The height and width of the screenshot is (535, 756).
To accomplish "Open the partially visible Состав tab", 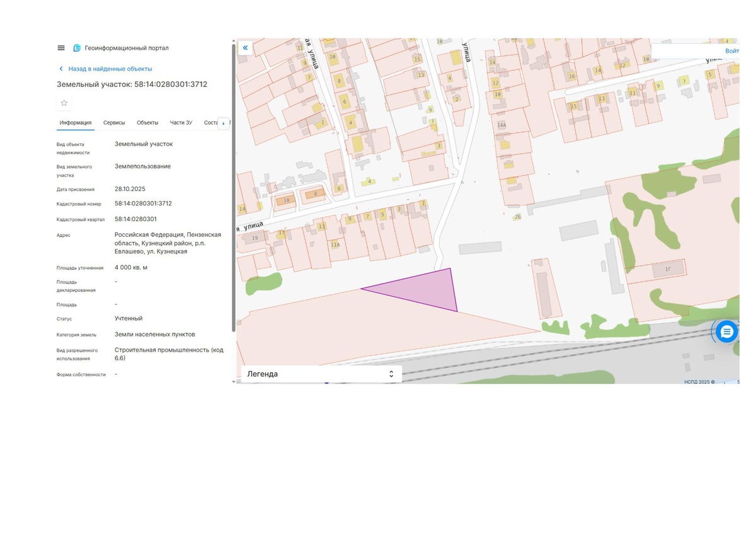I will point(210,123).
